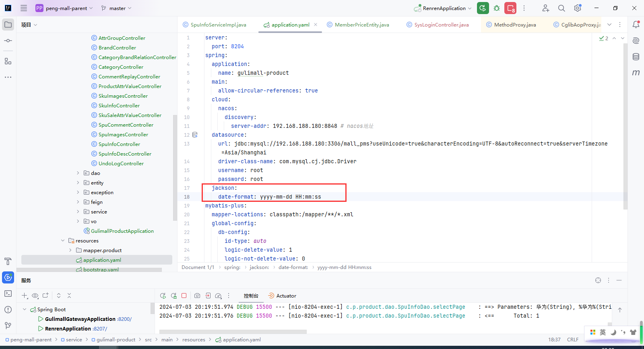This screenshot has height=349, width=644.
Task: Select GulimallGatewayApplication service
Action: pos(80,319)
